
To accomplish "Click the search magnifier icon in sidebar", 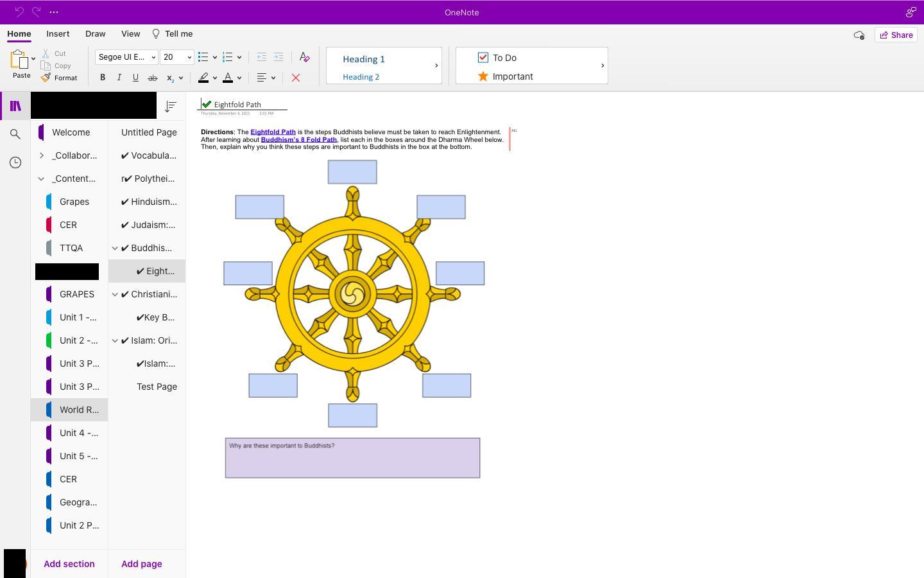I will (x=15, y=134).
